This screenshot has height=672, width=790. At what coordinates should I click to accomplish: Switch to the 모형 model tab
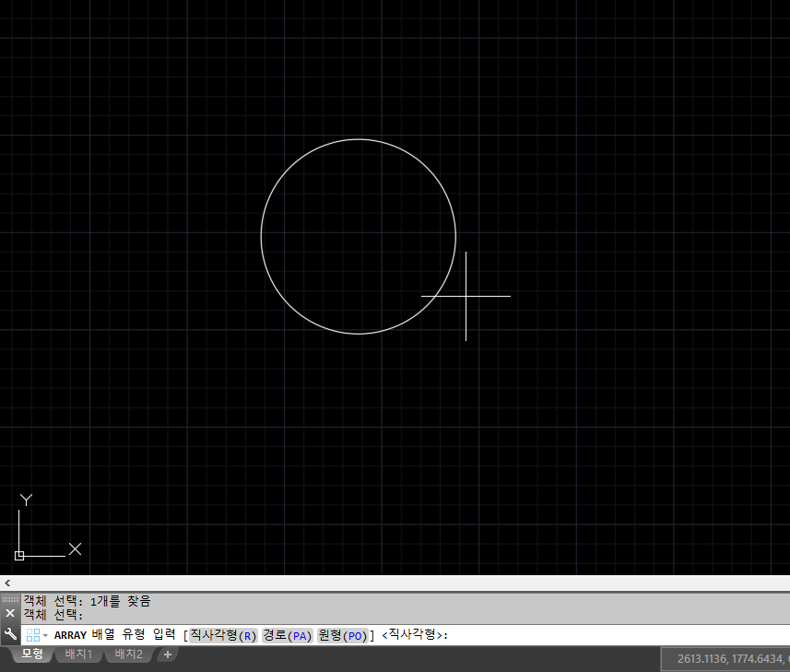tap(32, 654)
